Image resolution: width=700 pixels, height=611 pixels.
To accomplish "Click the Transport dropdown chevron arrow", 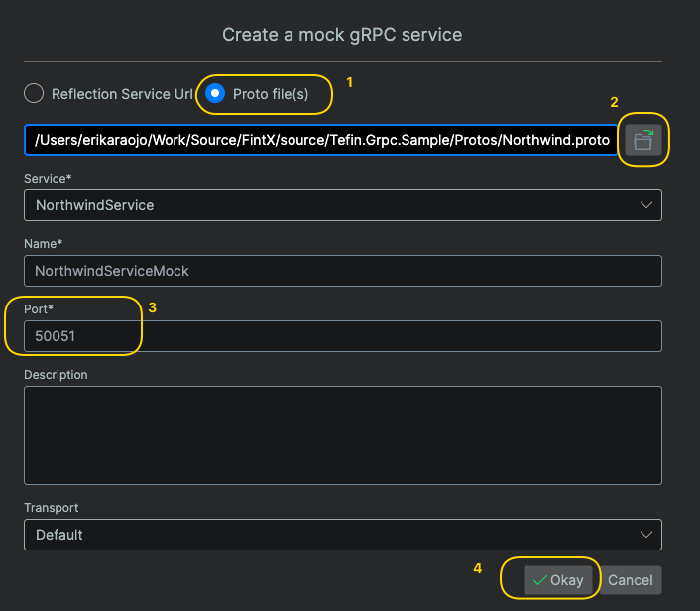I will click(646, 535).
